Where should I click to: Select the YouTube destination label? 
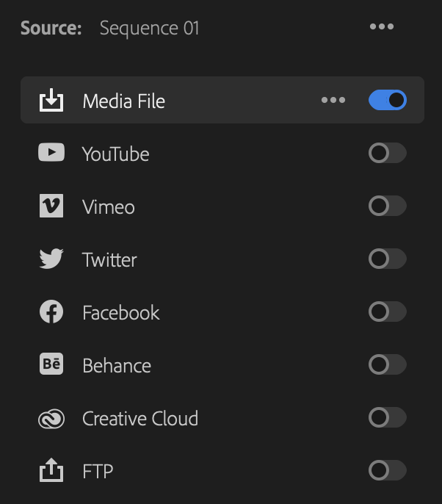116,154
